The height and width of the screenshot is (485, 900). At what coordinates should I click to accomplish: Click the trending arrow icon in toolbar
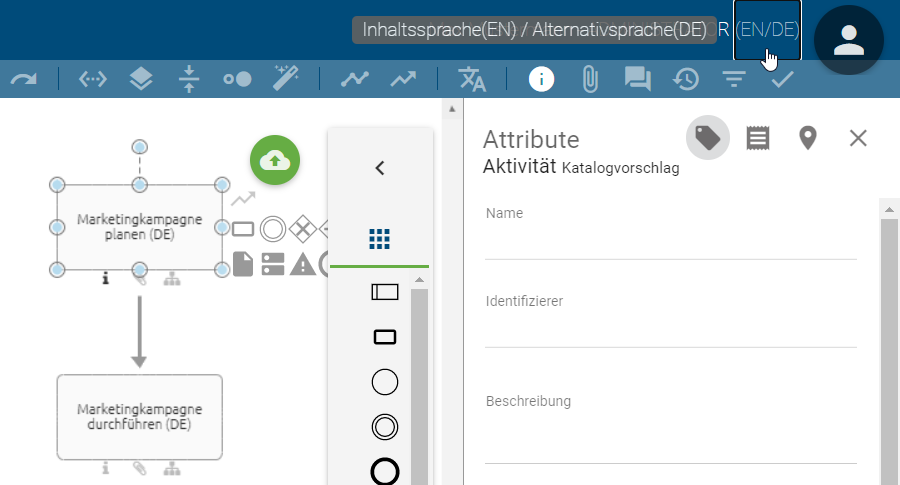pos(404,79)
